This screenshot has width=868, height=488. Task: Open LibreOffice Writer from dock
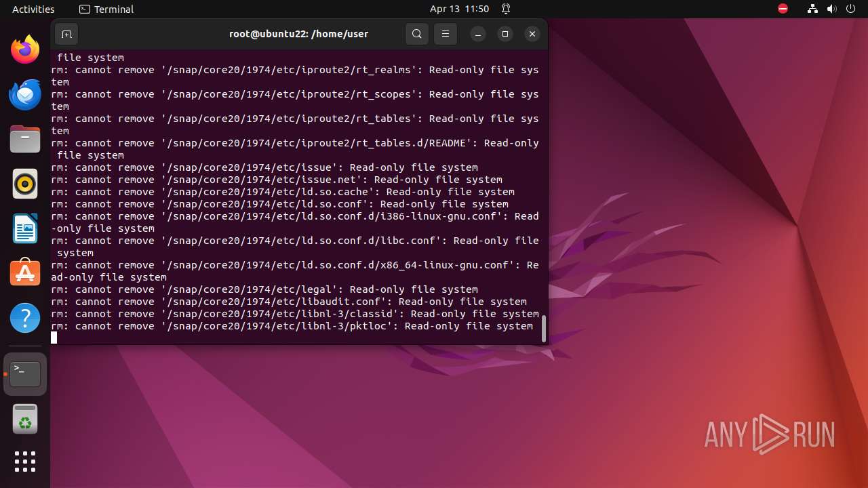pos(25,228)
